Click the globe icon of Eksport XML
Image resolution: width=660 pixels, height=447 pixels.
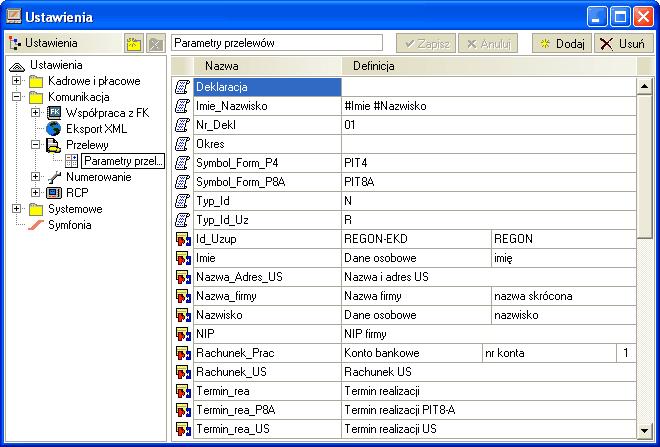53,129
